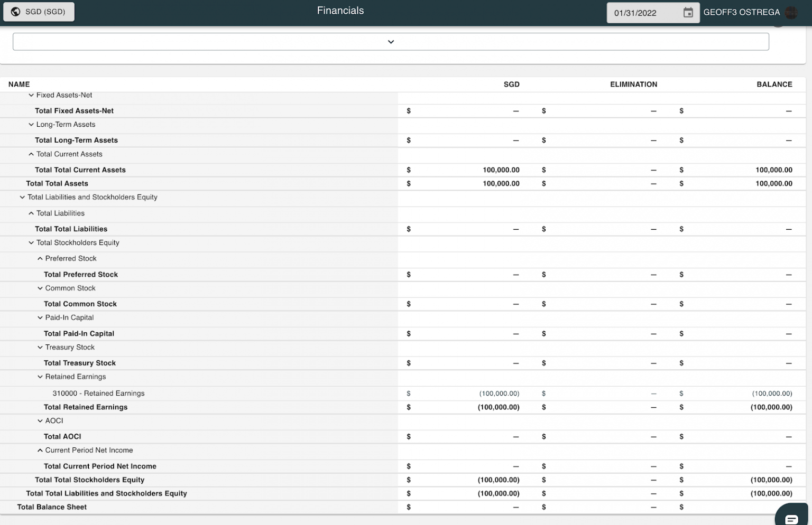Click the user avatar next to GEOFF3 OSTREGA
812x525 pixels.
tap(791, 13)
